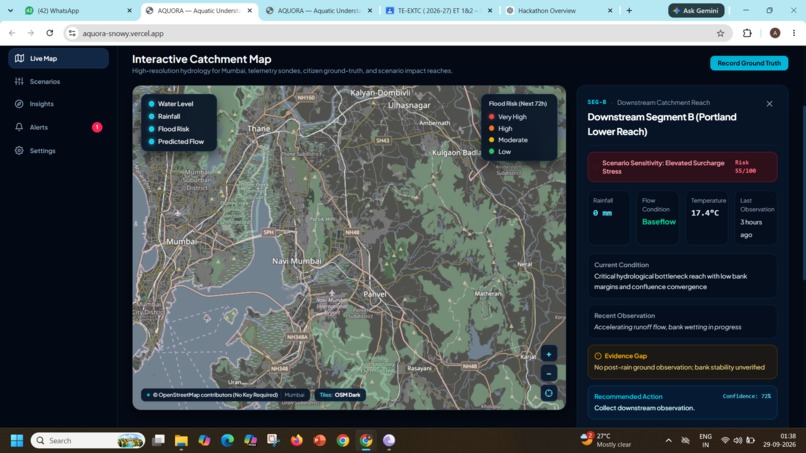Viewport: 806px width, 453px height.
Task: Open a new browser tab
Action: tap(629, 11)
